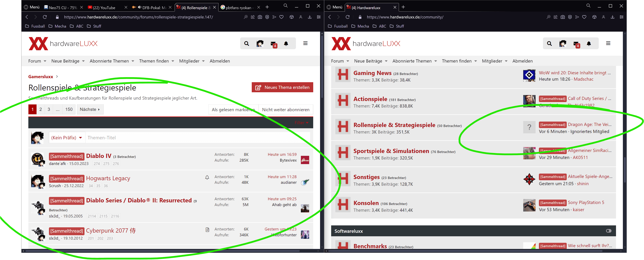Image resolution: width=644 pixels, height=260 pixels.
Task: Click snapshot camera icon in left address bar
Action: (260, 17)
